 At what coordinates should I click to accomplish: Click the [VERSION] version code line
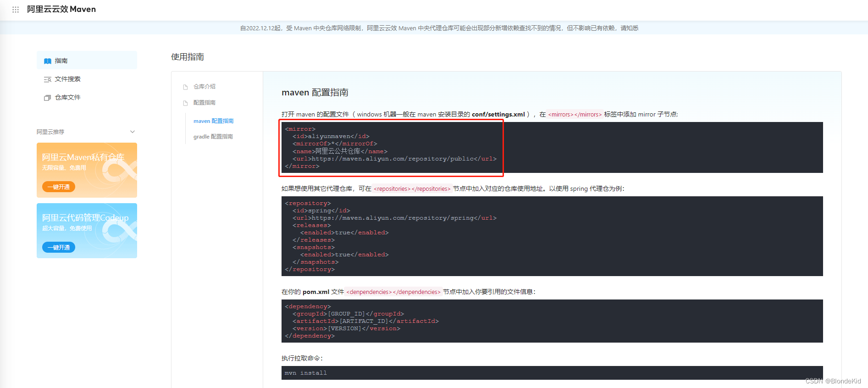(347, 328)
